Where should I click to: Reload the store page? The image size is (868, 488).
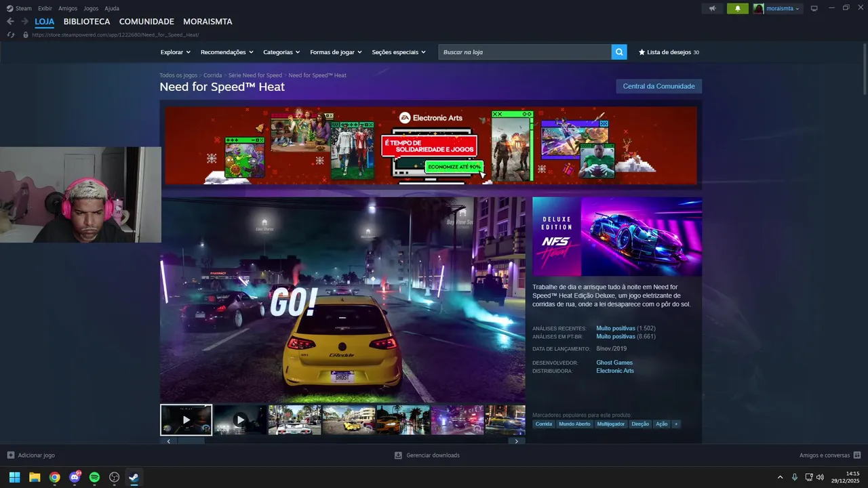click(10, 35)
